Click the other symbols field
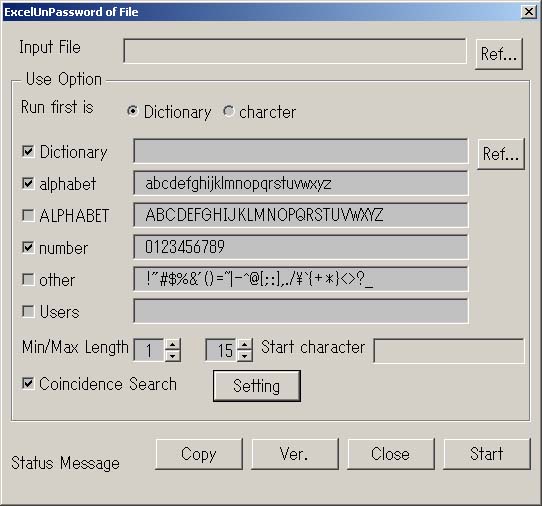 (x=301, y=279)
